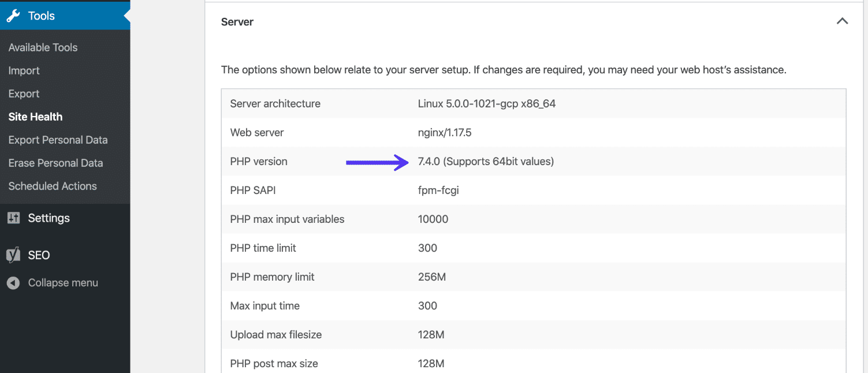Click the circular arrow icon next to Collapse menu
The width and height of the screenshot is (868, 373).
13,282
